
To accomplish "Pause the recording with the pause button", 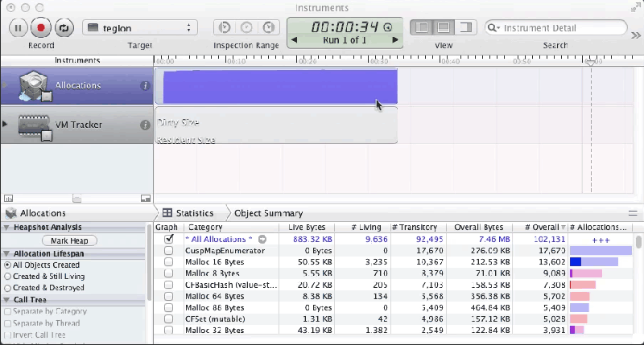I will pyautogui.click(x=18, y=28).
